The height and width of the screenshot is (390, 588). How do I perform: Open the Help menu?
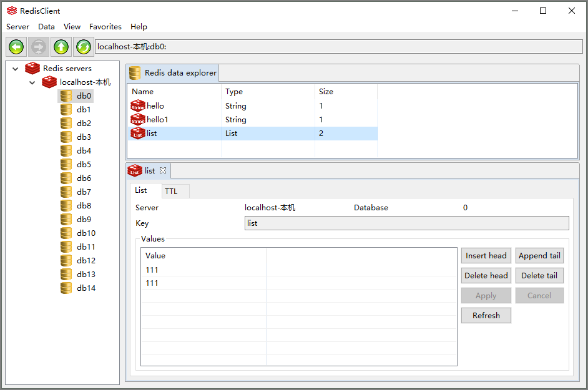coord(139,27)
